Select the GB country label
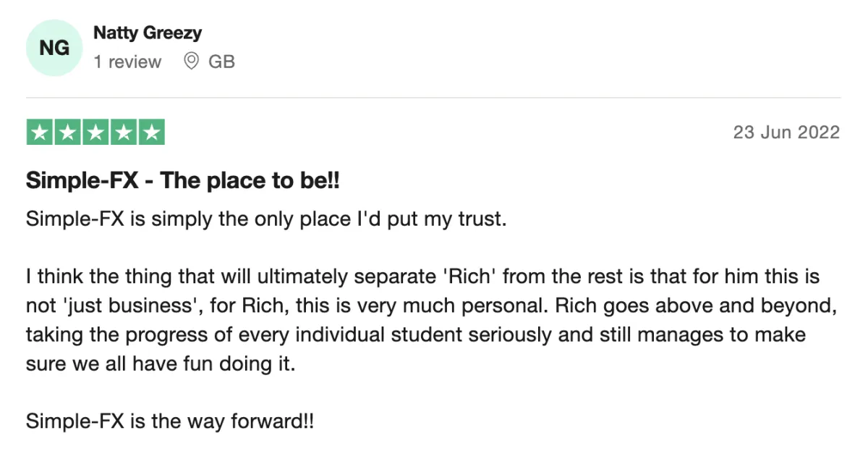Screen dimensions: 868x454 tap(222, 62)
